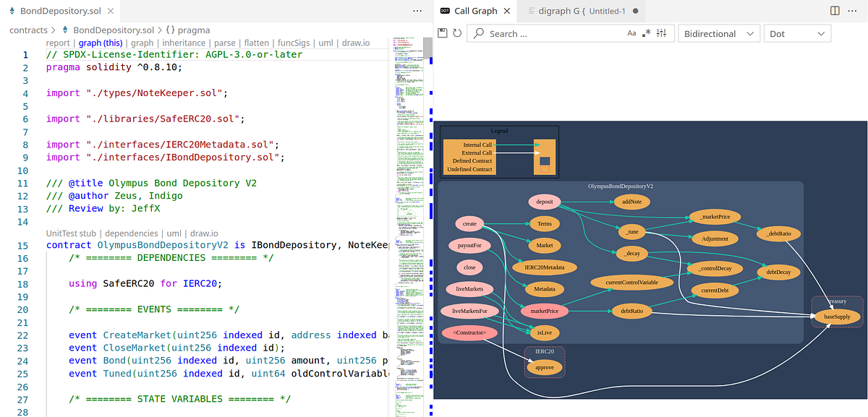
Task: Open the Bidirectional direction dropdown
Action: (x=719, y=33)
